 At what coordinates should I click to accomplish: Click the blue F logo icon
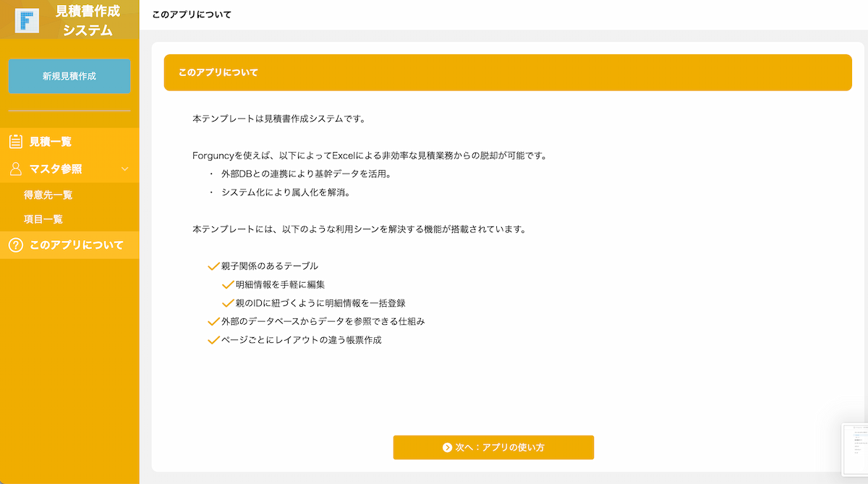[x=27, y=20]
